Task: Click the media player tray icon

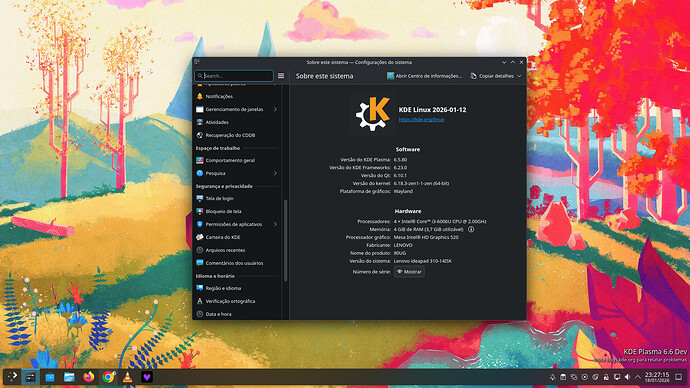Action: (584, 377)
